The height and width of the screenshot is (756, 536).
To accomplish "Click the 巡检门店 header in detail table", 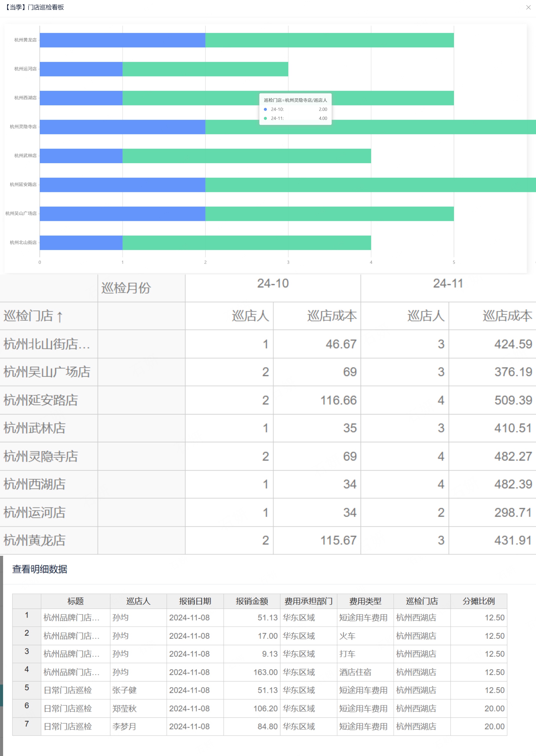I will tap(422, 601).
